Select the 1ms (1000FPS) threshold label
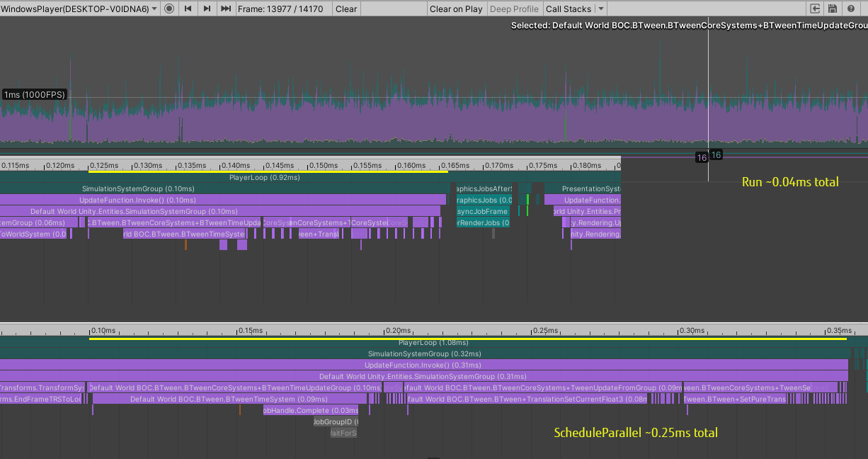 pyautogui.click(x=35, y=94)
